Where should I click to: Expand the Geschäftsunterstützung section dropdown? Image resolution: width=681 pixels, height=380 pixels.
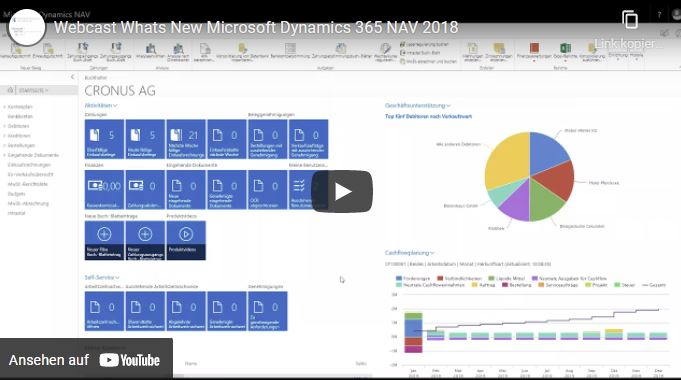coord(448,106)
